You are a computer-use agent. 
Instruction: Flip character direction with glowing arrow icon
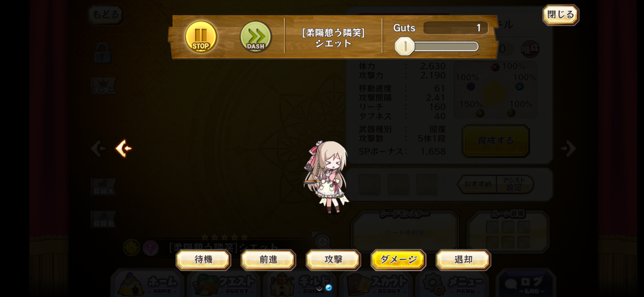tap(124, 148)
